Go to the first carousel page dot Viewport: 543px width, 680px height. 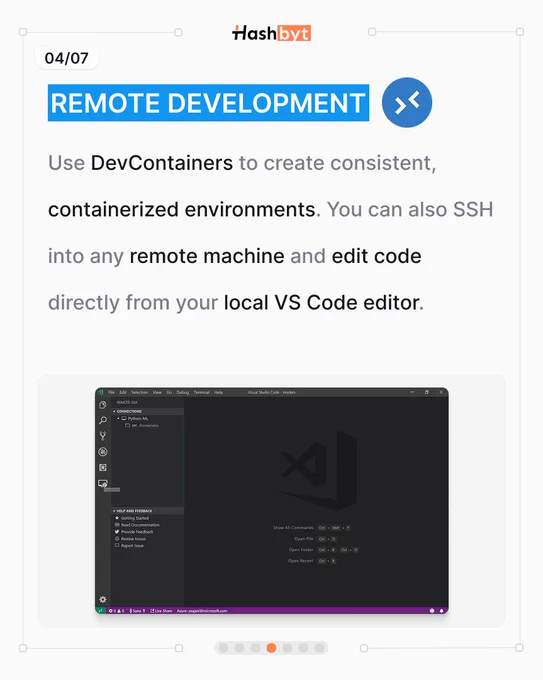[223, 648]
